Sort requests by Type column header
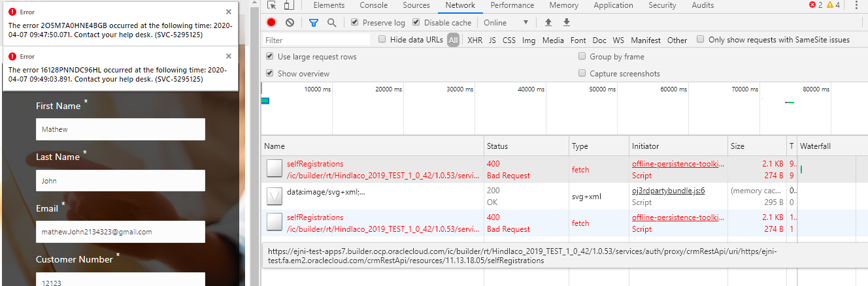Image resolution: width=868 pixels, height=286 pixels. [599, 146]
